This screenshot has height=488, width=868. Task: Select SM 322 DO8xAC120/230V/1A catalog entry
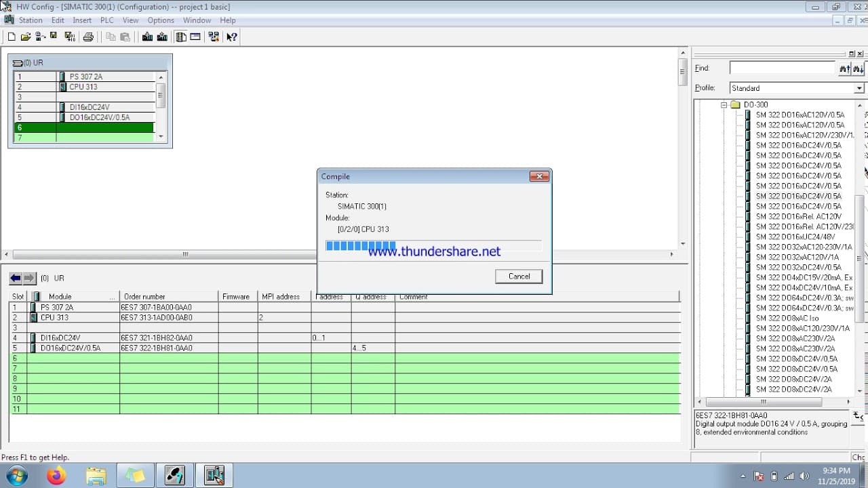(x=802, y=329)
